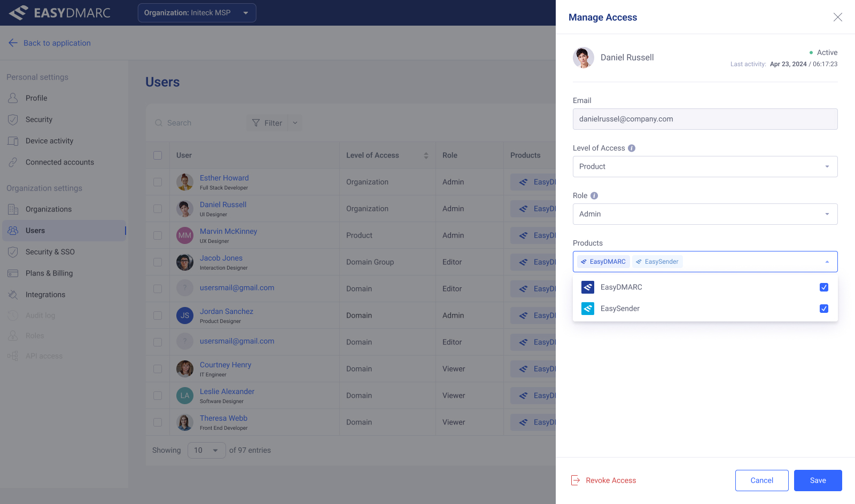
Task: Select the checkbox for Theresa Webb
Action: tap(158, 422)
